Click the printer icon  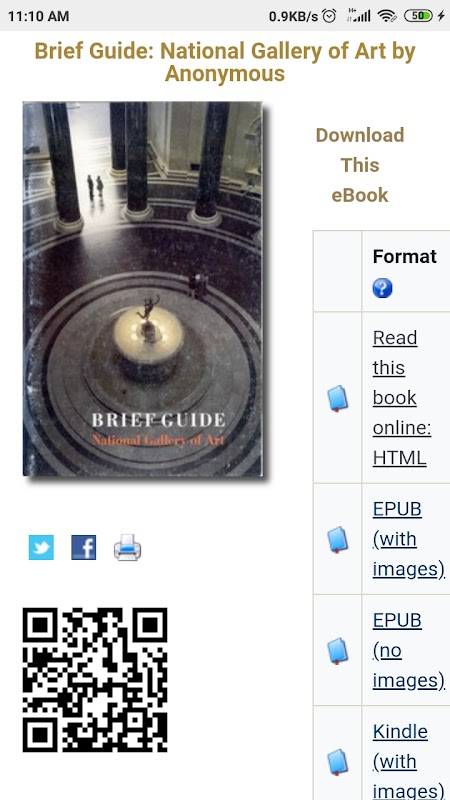(128, 547)
